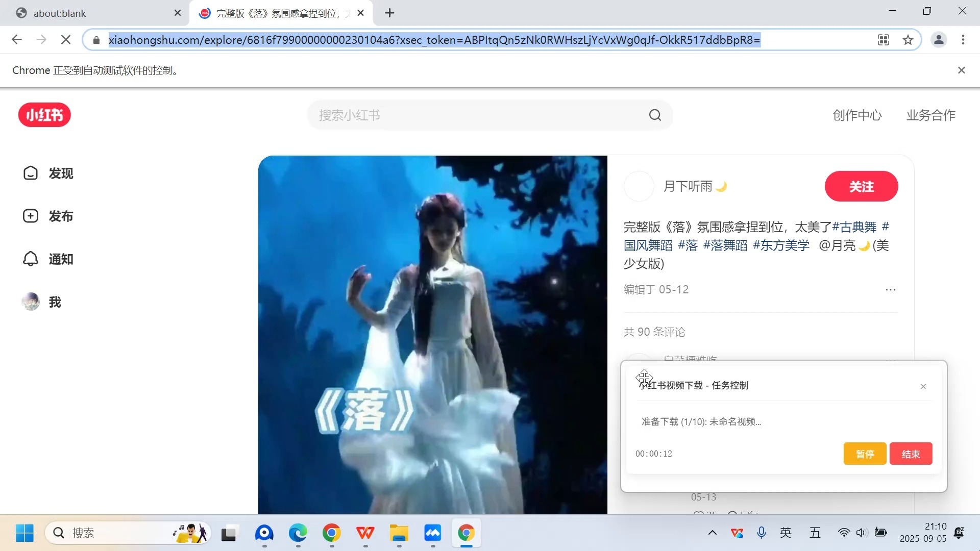Open the blue wave app on taskbar

[432, 533]
